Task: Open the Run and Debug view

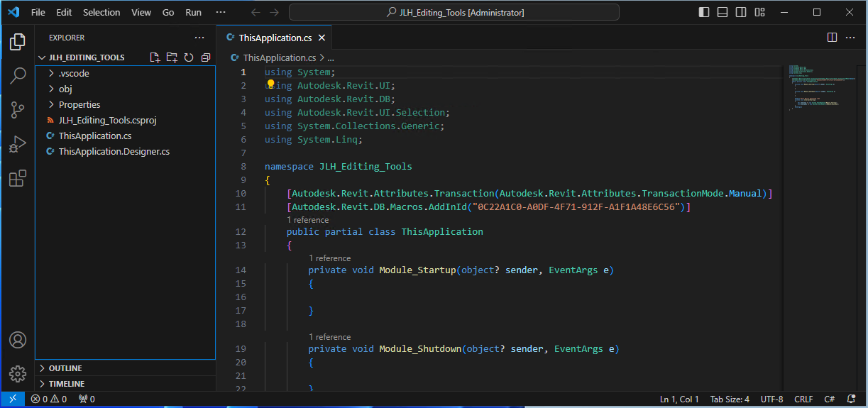Action: point(18,144)
